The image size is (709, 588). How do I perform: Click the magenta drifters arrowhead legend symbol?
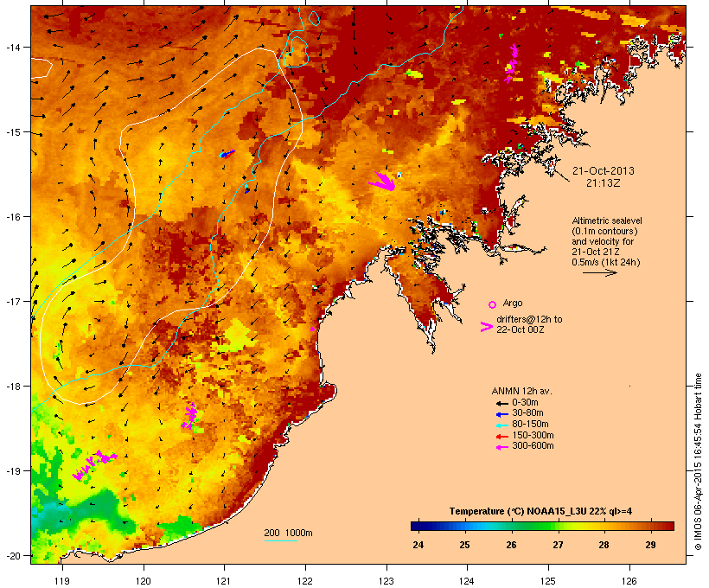(486, 327)
